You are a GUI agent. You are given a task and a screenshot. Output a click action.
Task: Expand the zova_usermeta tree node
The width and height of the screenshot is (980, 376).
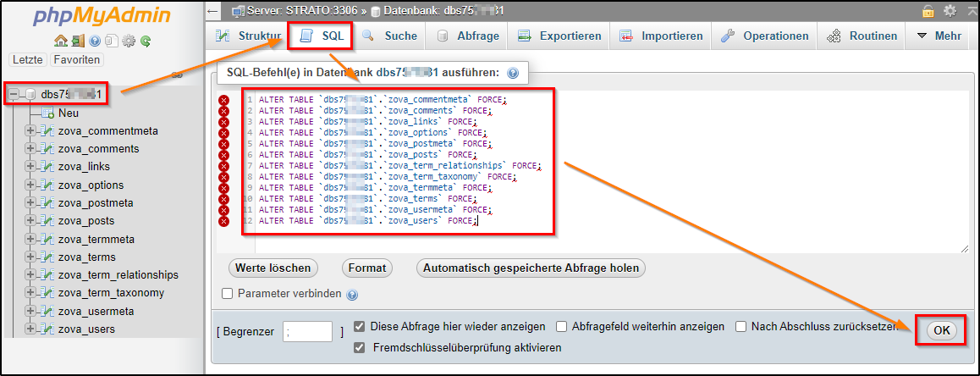[30, 311]
